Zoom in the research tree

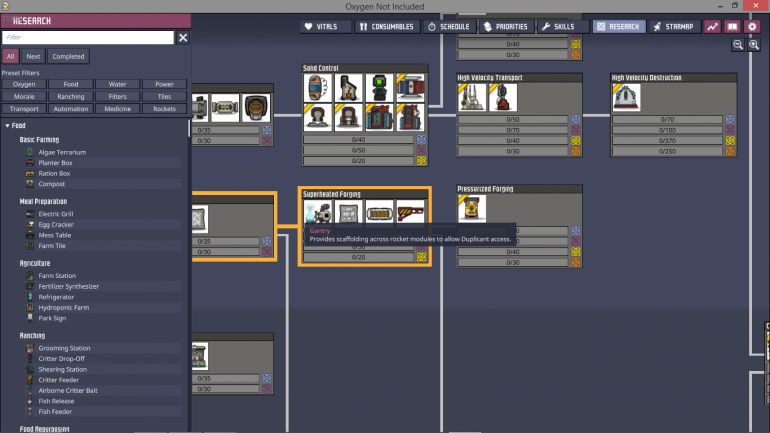coord(754,45)
